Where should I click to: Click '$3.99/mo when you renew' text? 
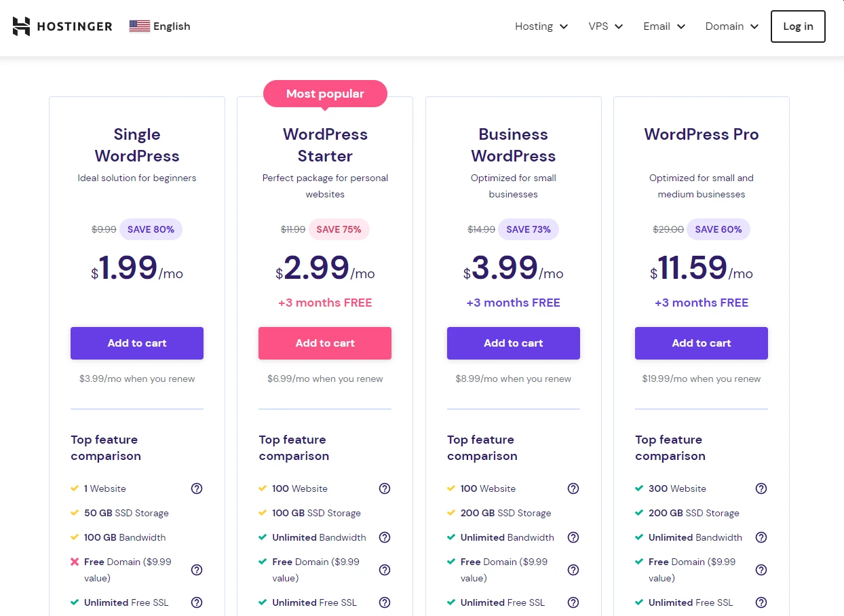137,379
